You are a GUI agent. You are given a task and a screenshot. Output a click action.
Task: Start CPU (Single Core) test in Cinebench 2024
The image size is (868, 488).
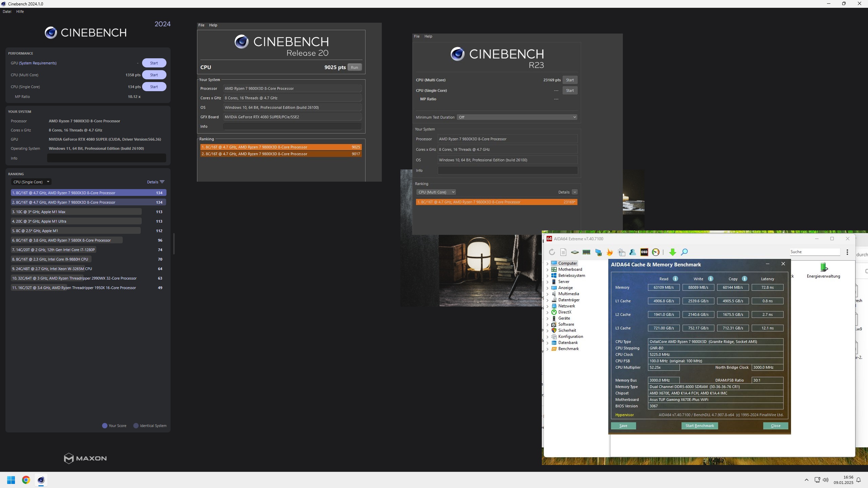[154, 87]
